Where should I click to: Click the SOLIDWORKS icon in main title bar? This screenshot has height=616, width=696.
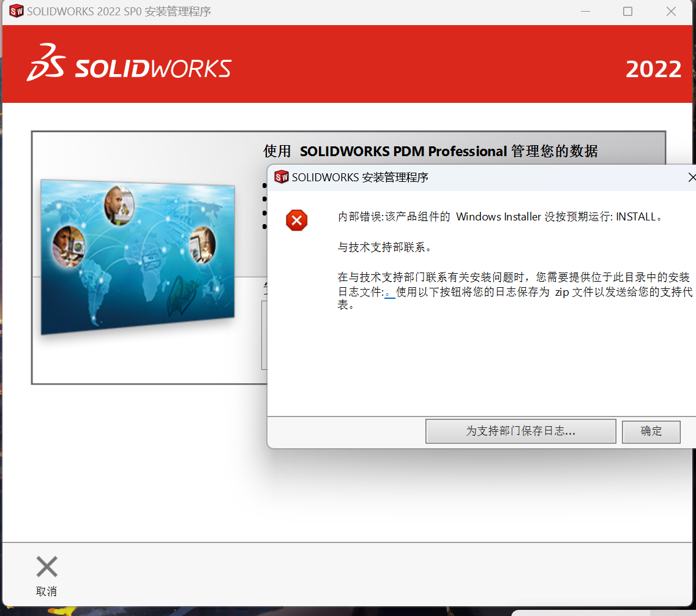[x=16, y=12]
